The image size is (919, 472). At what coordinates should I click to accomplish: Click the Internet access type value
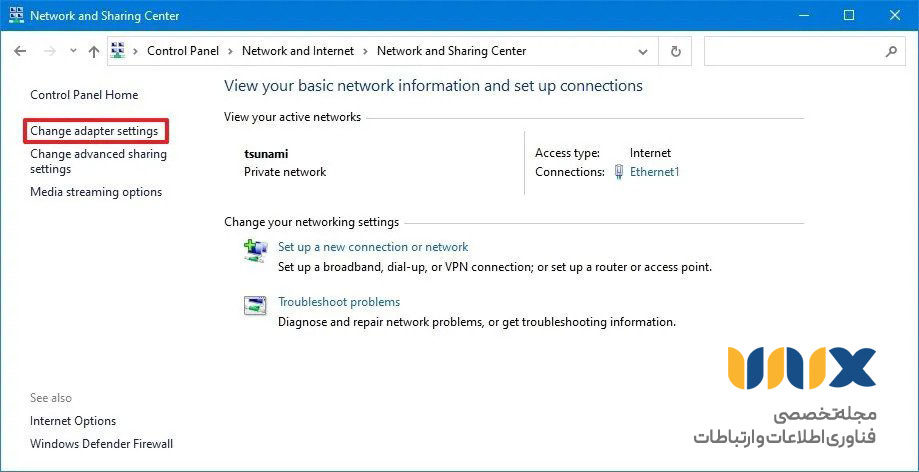coord(650,153)
